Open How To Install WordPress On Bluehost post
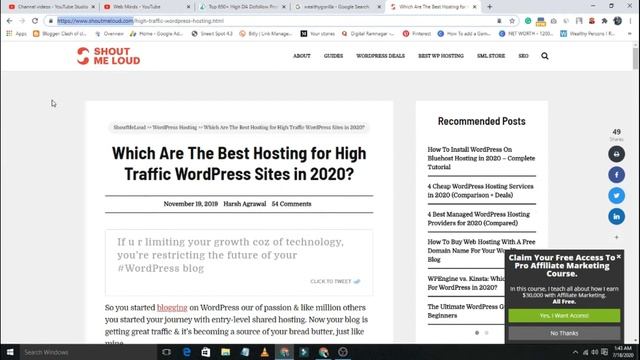This screenshot has width=640, height=360. click(481, 158)
